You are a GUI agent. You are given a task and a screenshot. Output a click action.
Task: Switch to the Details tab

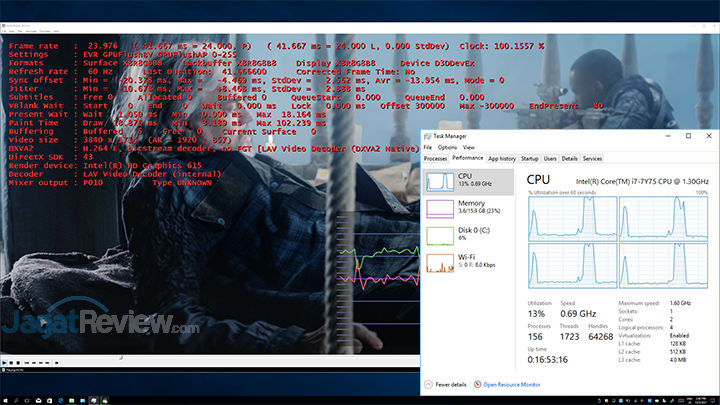click(x=569, y=159)
